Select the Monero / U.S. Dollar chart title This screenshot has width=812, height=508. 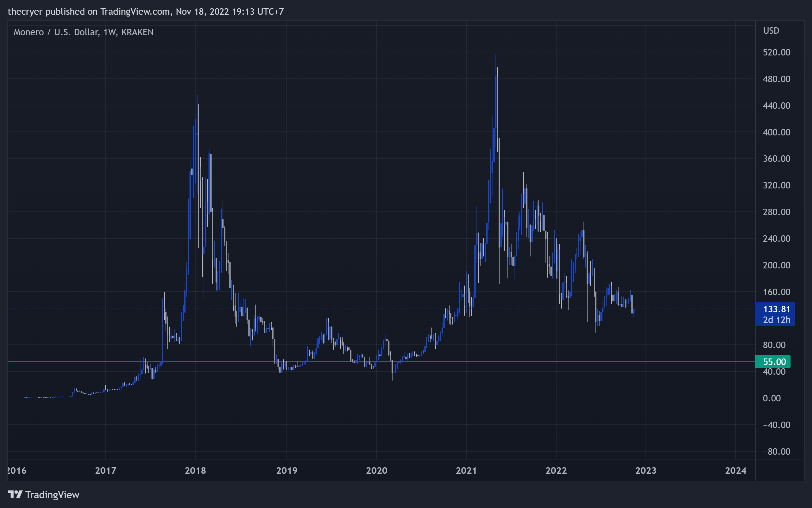[83, 32]
